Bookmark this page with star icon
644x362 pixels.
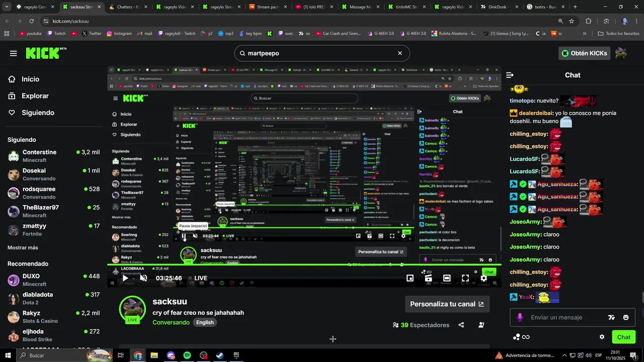tap(572, 21)
